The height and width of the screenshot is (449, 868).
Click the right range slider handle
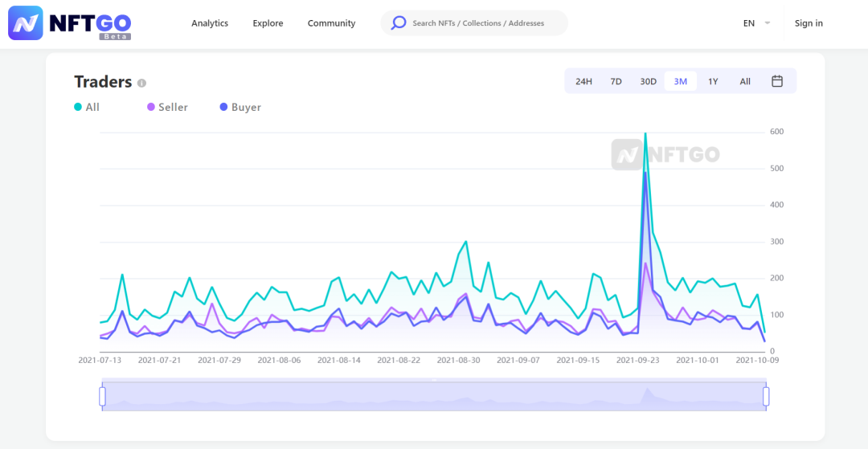point(766,396)
